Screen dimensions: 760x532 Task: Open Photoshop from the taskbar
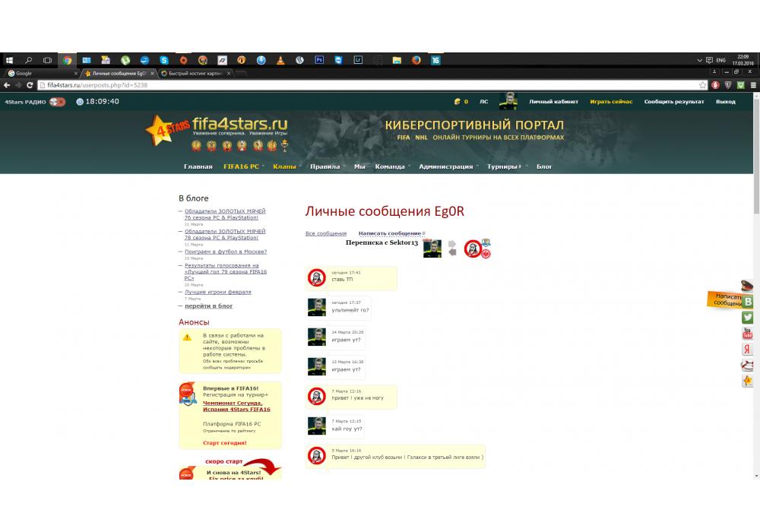pos(319,60)
